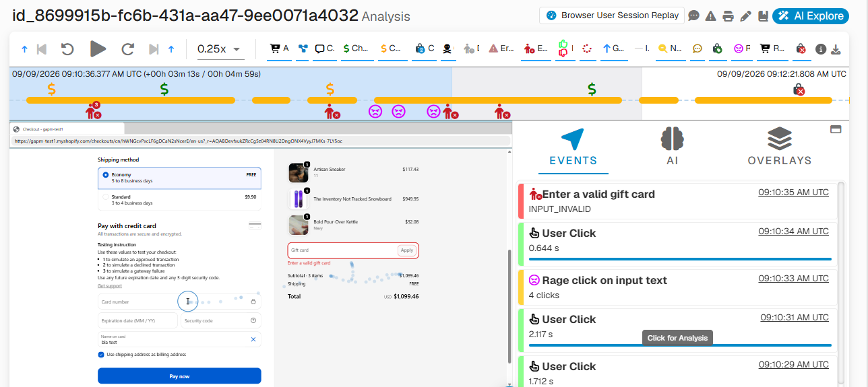Select the Standard shipping radio option
Image resolution: width=868 pixels, height=387 pixels.
pyautogui.click(x=106, y=197)
